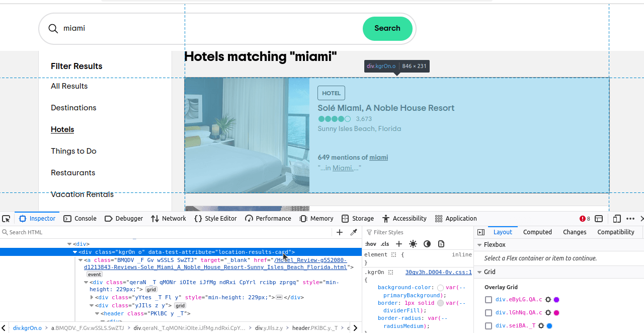Open the 30qv3h.D0O4-0v.css:1 stylesheet link
Image resolution: width=644 pixels, height=333 pixels.
pos(438,272)
